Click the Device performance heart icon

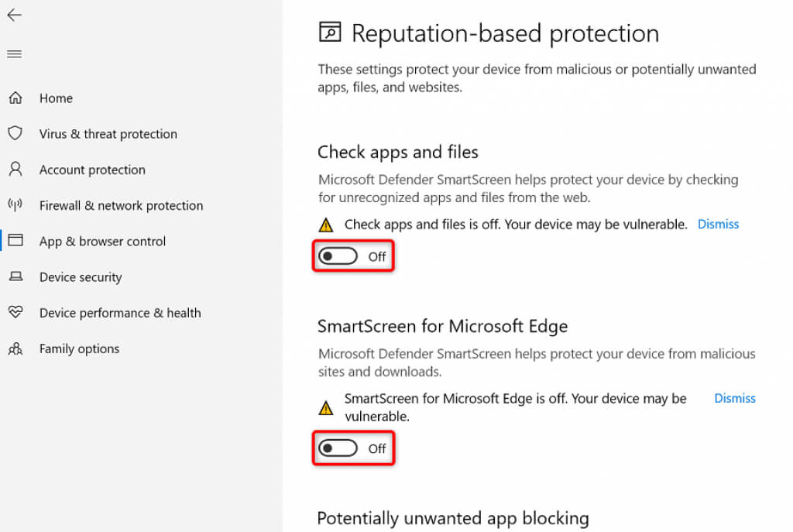tap(15, 313)
